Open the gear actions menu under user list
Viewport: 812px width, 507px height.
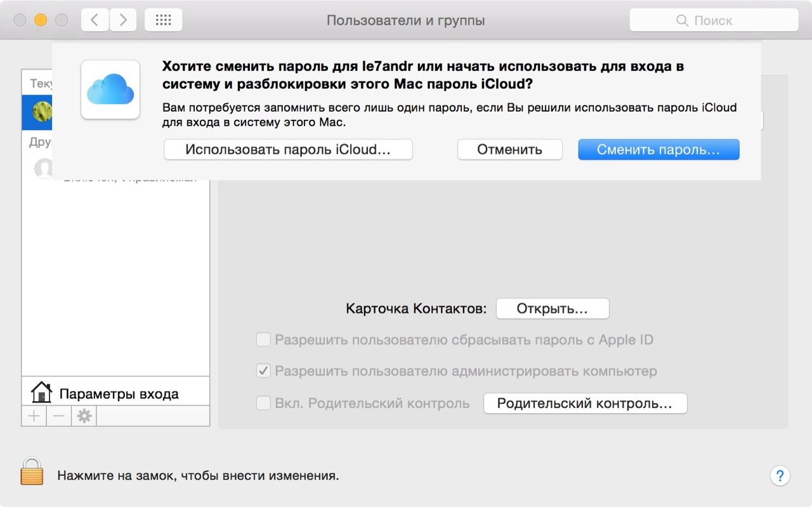pyautogui.click(x=84, y=416)
